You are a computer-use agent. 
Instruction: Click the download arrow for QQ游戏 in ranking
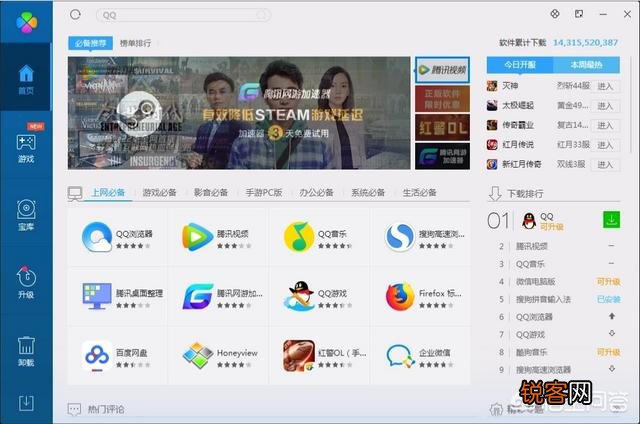pyautogui.click(x=611, y=334)
